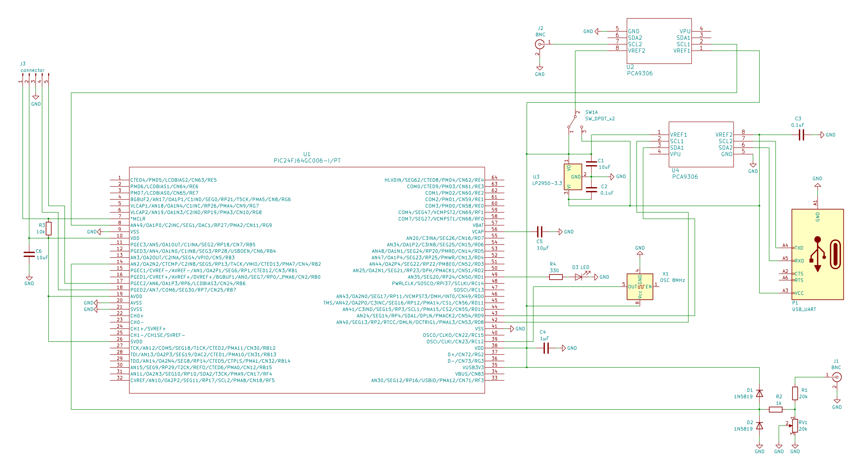
Task: Click the C3 0.1uF capacitor symbol
Action: click(x=801, y=135)
